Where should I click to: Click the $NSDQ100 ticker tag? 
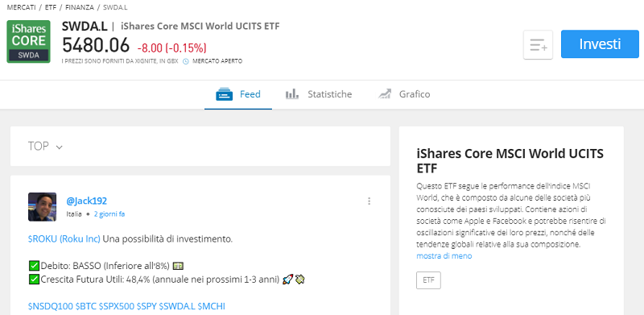(x=51, y=306)
